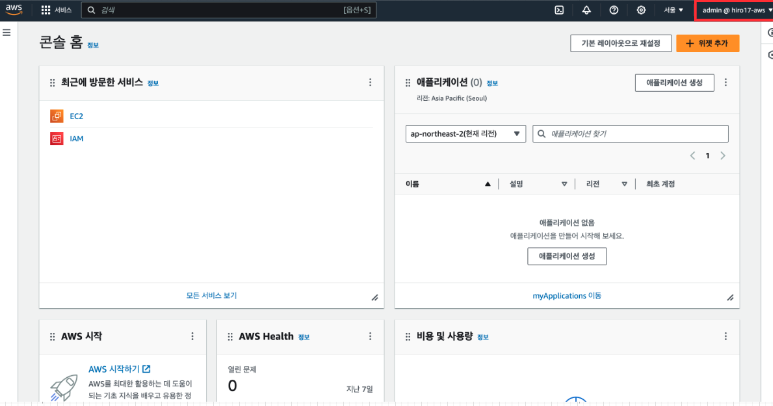Open the help question mark menu
This screenshot has height=406, width=773.
[x=614, y=10]
